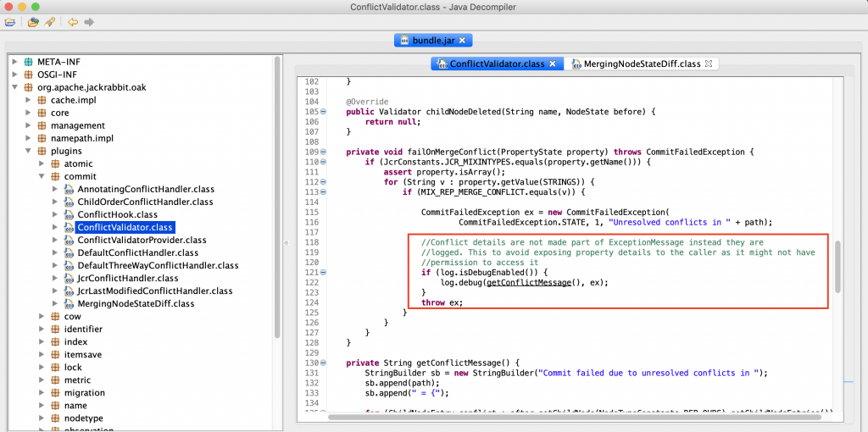Click the ConflictHook.class file icon
The height and width of the screenshot is (432, 868).
[x=69, y=215]
